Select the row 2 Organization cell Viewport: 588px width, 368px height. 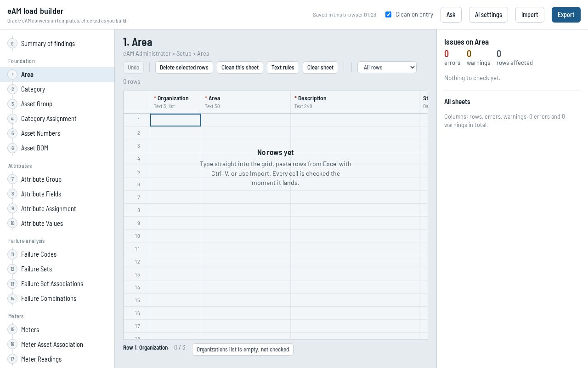[x=175, y=133]
